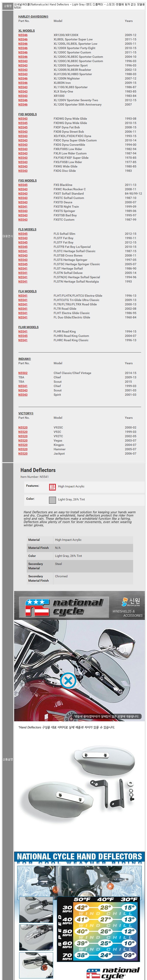Viewport: 147px width, 980px height.
Task: Click the 70 MPH row label
Action: [67, 956]
